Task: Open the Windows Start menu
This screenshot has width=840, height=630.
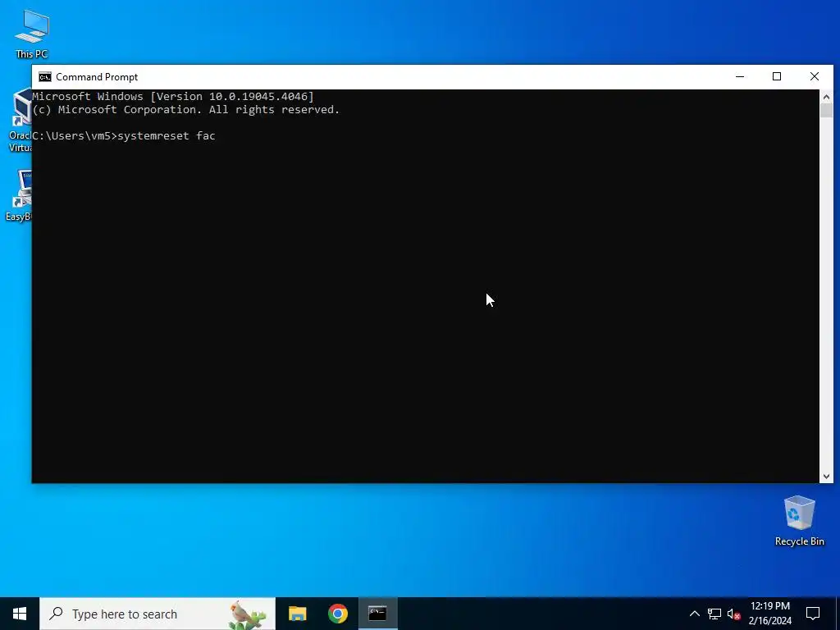Action: coord(20,614)
